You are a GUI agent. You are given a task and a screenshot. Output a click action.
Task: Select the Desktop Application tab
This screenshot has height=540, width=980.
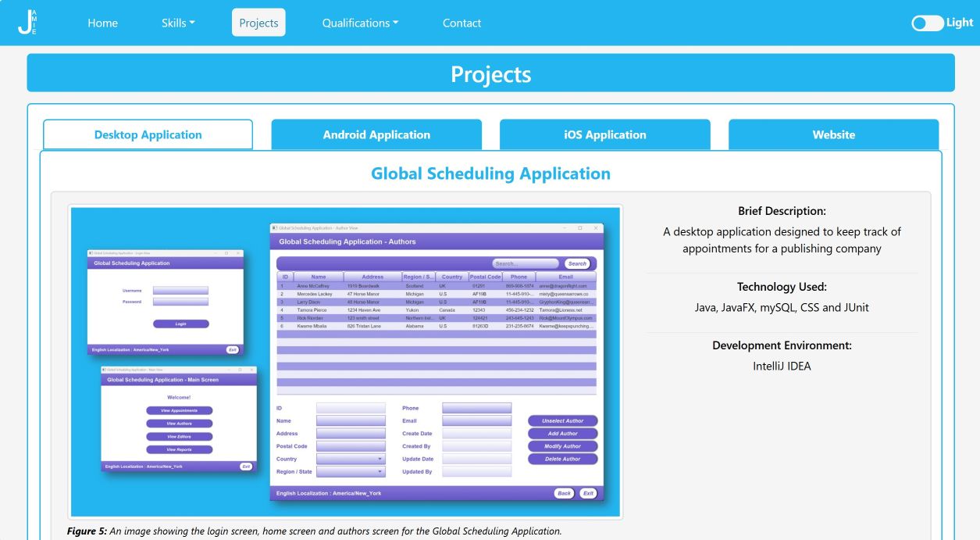click(148, 134)
